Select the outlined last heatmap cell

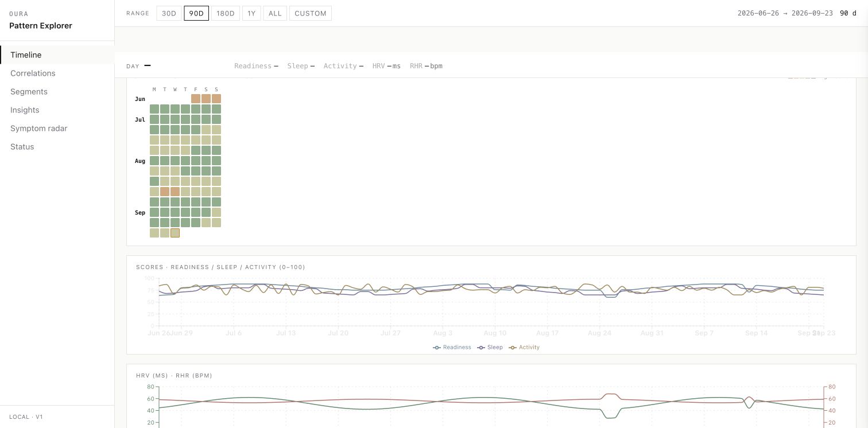(175, 233)
